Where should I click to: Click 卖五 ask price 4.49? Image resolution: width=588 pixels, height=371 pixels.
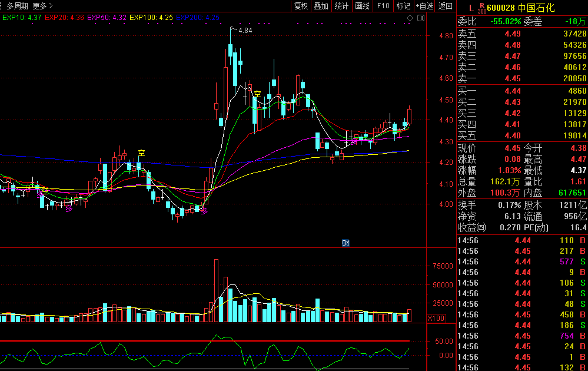pyautogui.click(x=513, y=34)
